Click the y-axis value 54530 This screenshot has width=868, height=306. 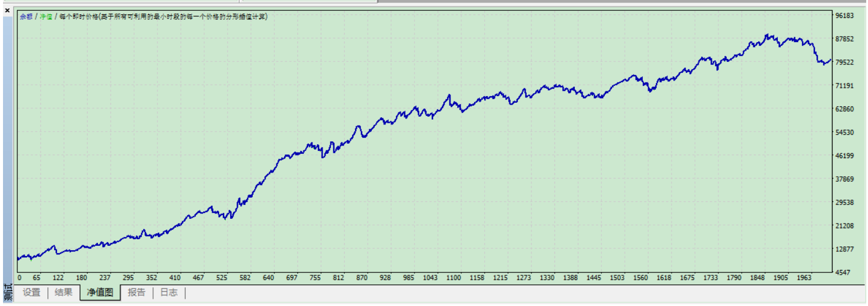point(844,132)
